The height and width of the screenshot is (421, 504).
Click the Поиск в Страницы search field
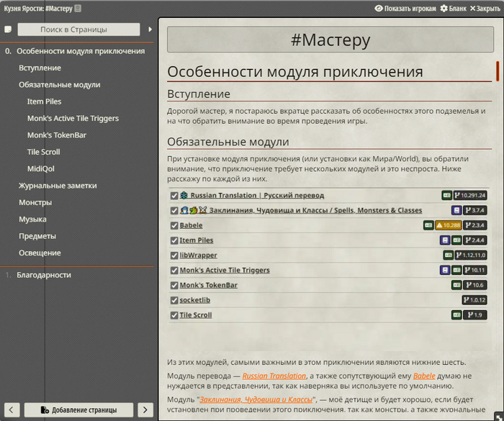coord(78,30)
